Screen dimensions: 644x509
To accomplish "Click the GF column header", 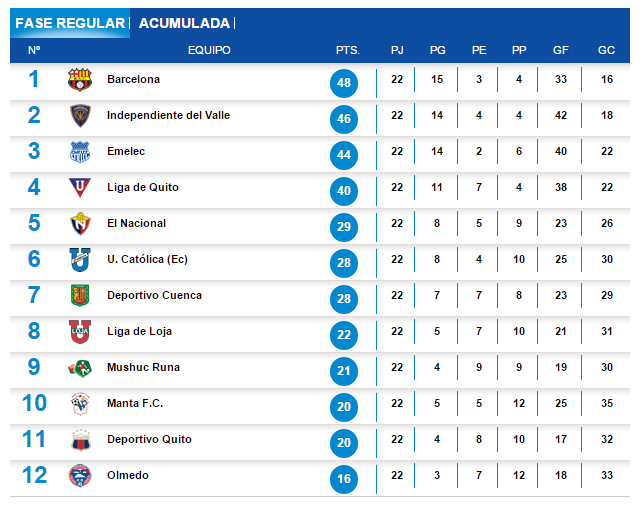I will (x=561, y=50).
